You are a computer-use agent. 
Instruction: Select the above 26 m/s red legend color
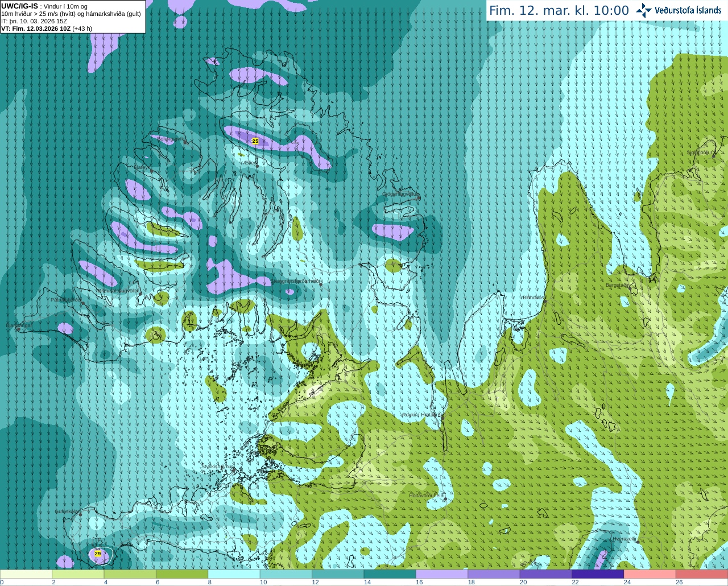coord(702,574)
